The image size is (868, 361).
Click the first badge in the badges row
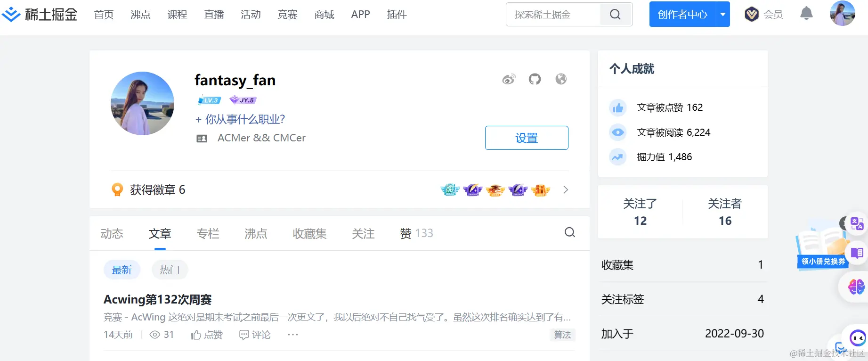coord(450,190)
